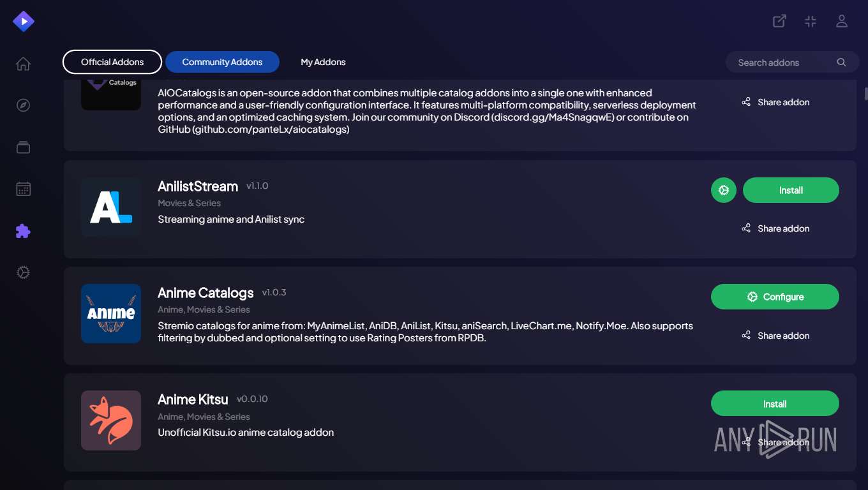The image size is (868, 490).
Task: Click the AIOCatalogs logo thumbnail
Action: tap(111, 95)
